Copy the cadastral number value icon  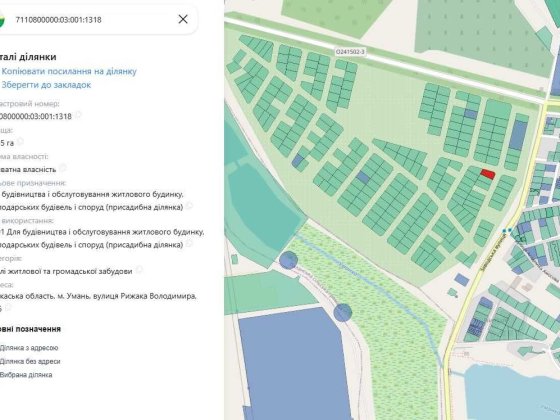coord(78,115)
